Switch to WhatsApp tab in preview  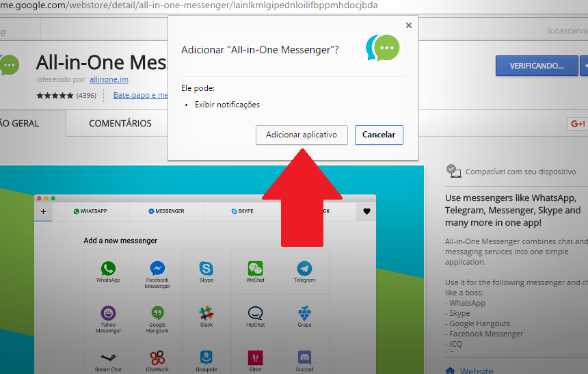[x=90, y=211]
